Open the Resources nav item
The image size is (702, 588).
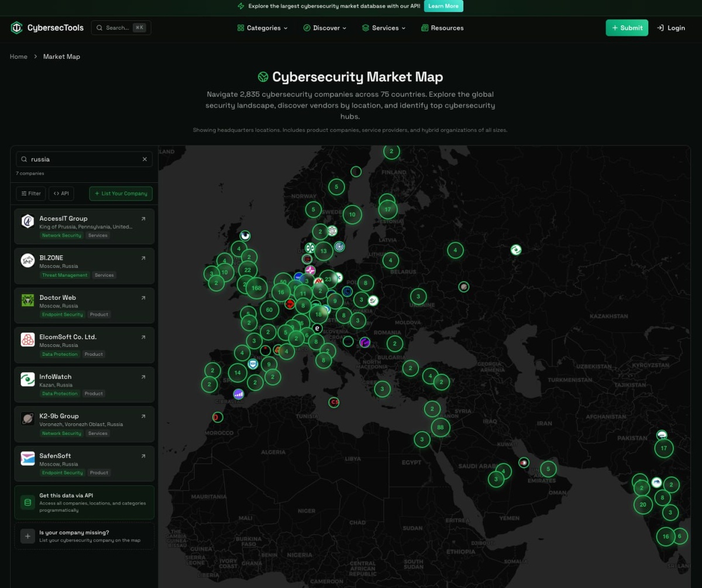442,28
